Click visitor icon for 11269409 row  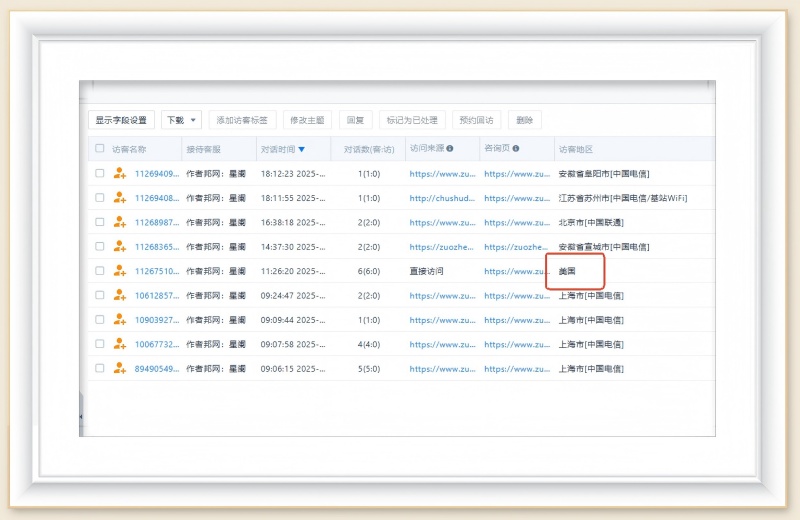pos(120,173)
